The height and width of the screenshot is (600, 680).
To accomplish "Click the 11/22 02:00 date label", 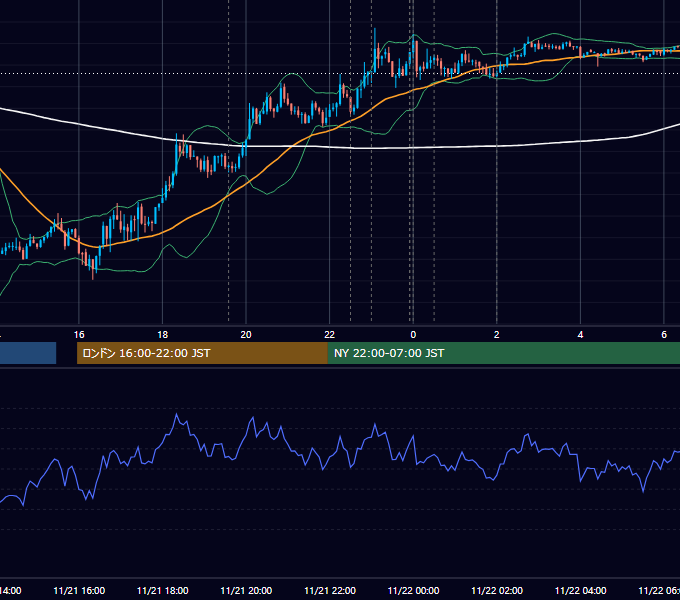I will coord(497,590).
